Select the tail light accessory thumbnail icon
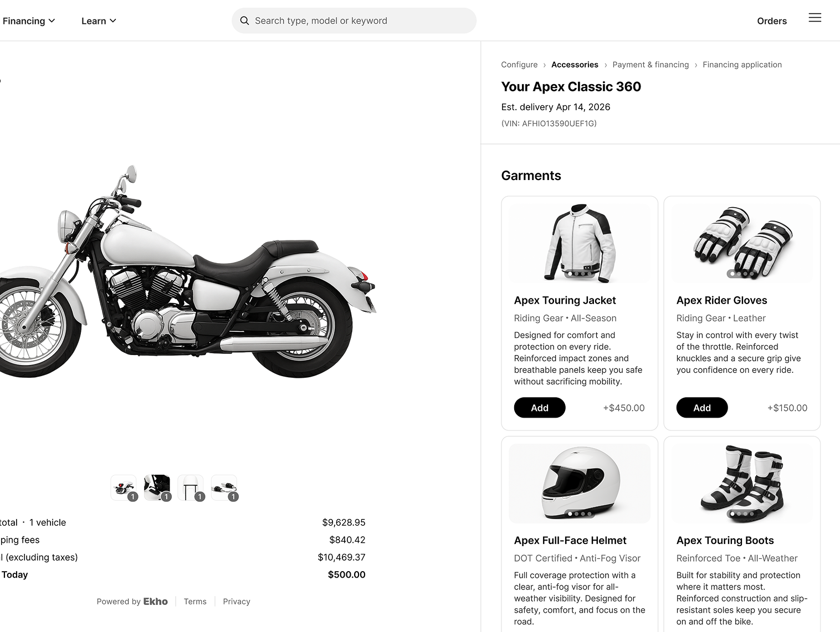Screen dimensions: 840x632 point(124,486)
